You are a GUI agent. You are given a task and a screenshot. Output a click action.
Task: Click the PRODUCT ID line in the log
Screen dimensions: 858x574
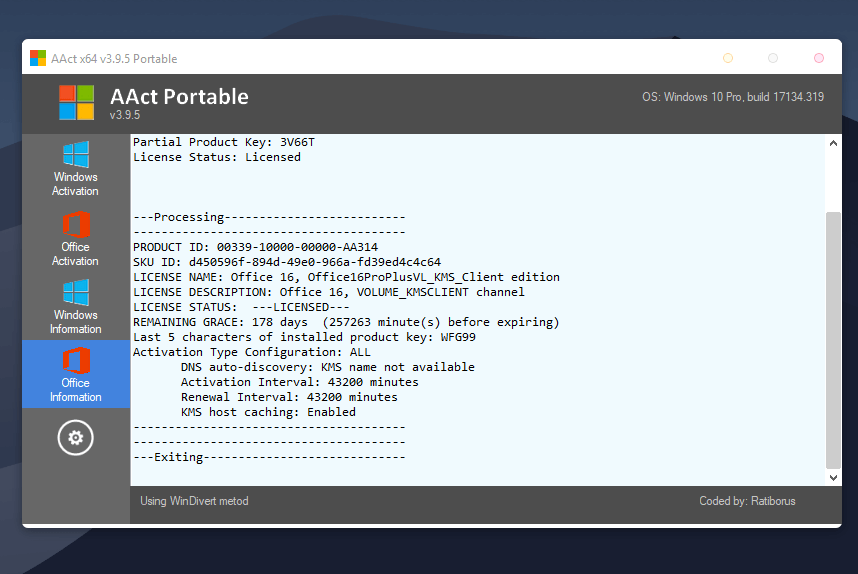pos(256,247)
